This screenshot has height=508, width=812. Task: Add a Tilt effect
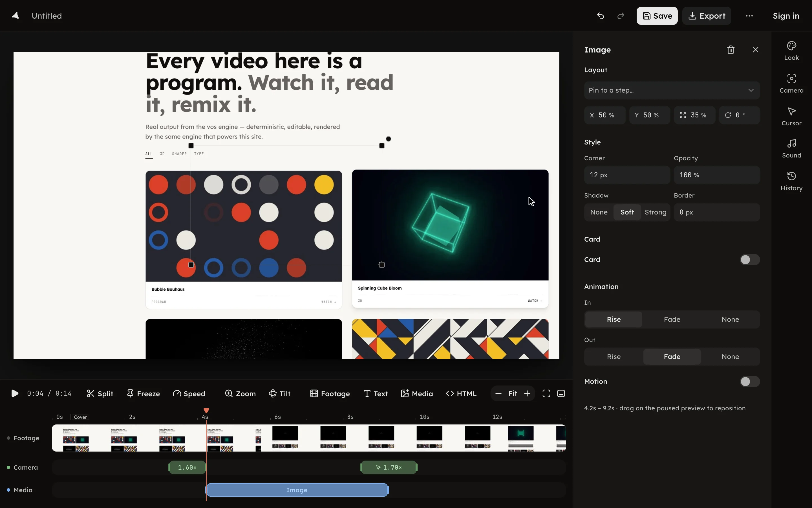tap(279, 393)
